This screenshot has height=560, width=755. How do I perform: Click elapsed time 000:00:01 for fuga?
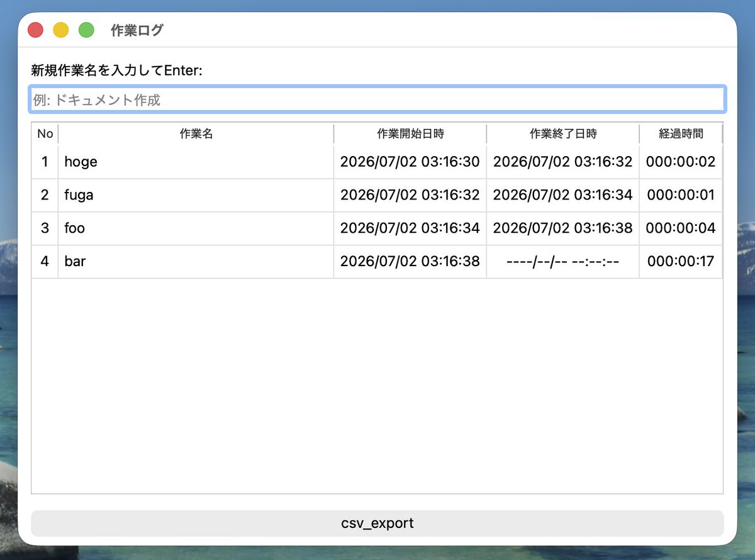click(681, 195)
